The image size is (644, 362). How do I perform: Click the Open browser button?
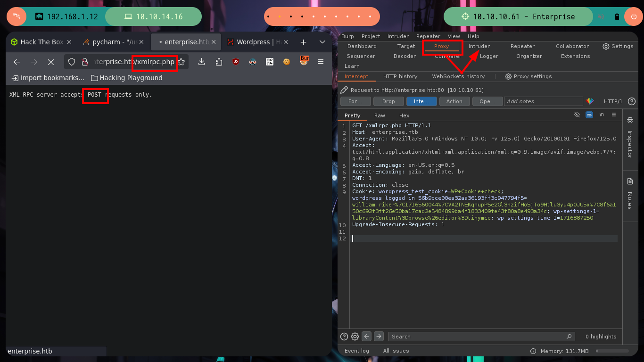tap(487, 101)
